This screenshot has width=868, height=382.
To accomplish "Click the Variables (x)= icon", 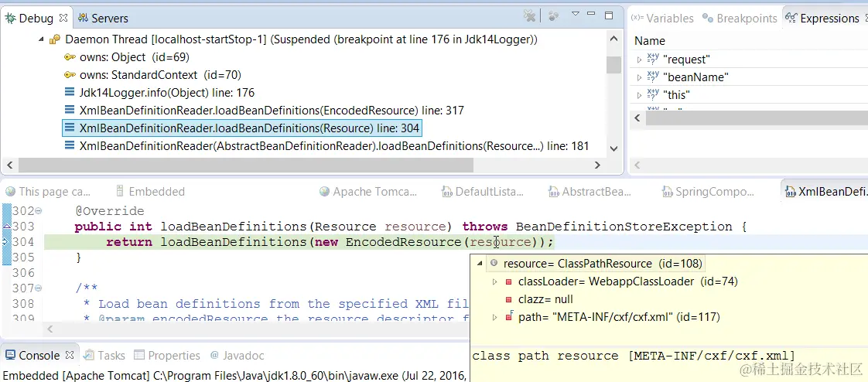I will [637, 18].
